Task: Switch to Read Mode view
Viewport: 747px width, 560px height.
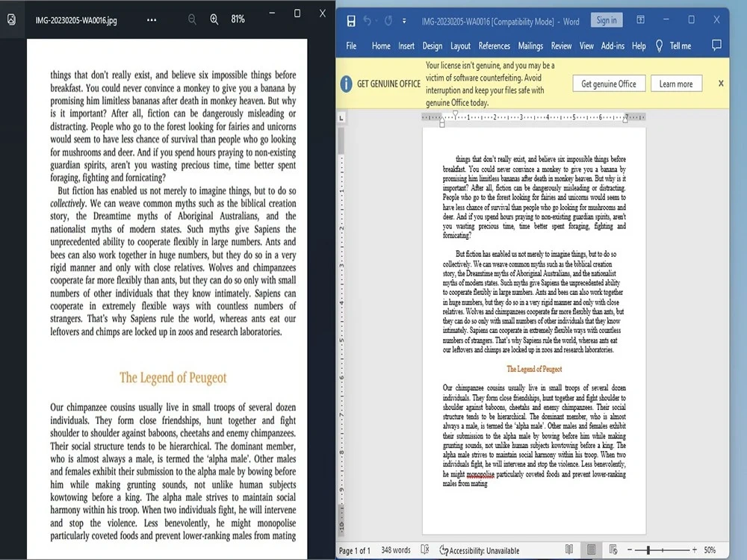Action: tap(568, 550)
